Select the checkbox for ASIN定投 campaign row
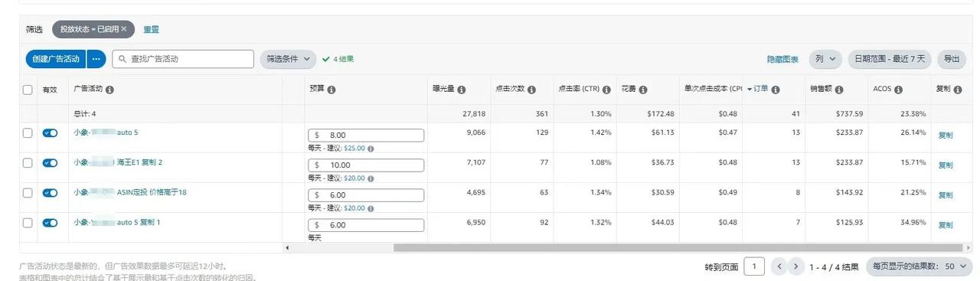This screenshot has height=281, width=980. [x=28, y=192]
